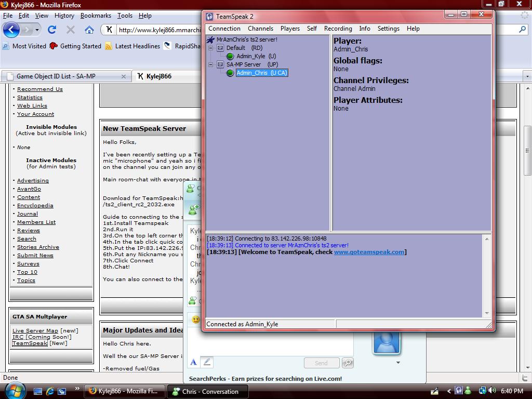This screenshot has width=532, height=399.
Task: Click the Firefox Reload icon
Action: point(52,30)
